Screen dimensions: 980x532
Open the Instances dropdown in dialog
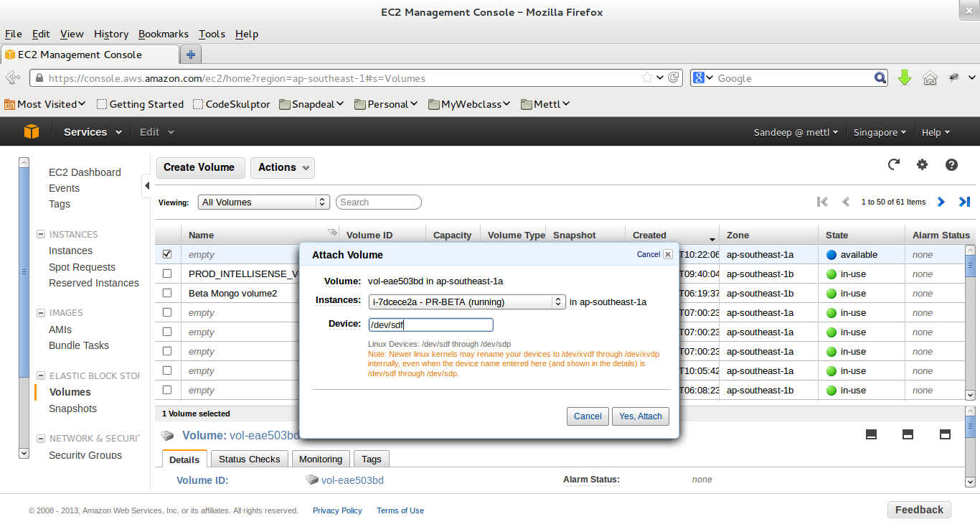[x=467, y=302]
